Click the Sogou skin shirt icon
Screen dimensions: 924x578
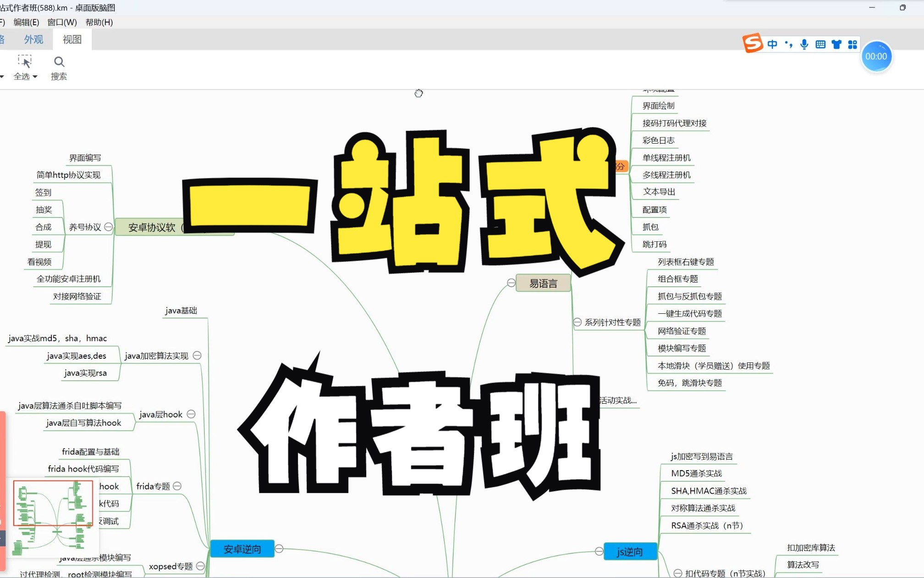coord(836,44)
